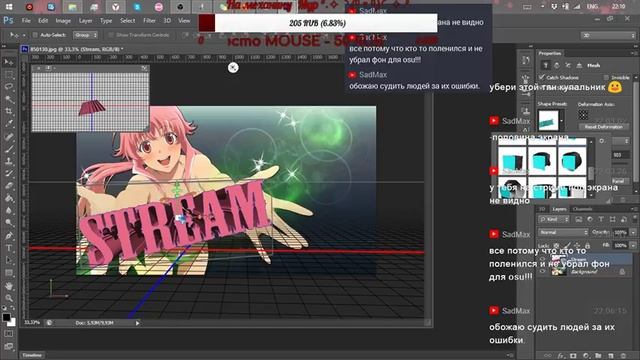Screen dimensions: 640x360
Task: Select the Stream layer row
Action: click(x=585, y=259)
